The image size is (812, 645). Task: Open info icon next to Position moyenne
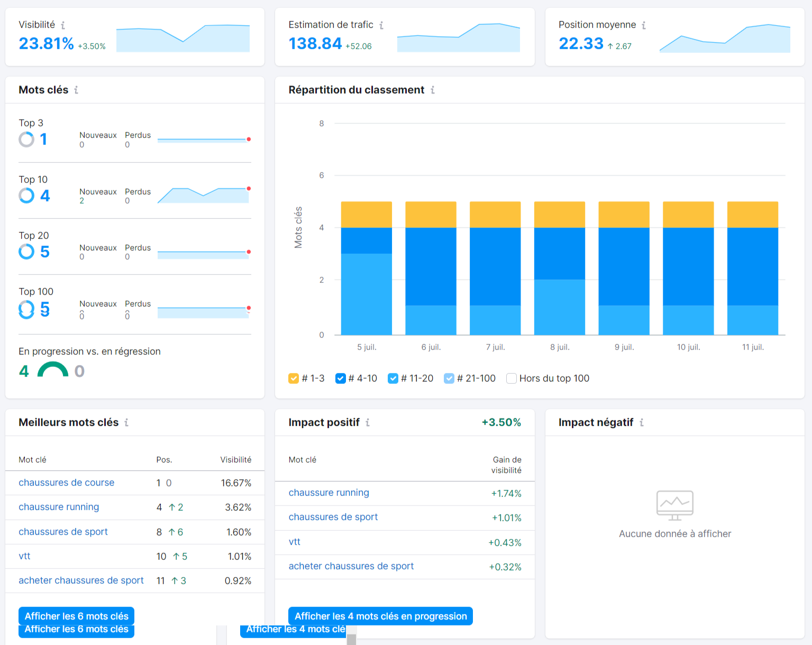[644, 25]
